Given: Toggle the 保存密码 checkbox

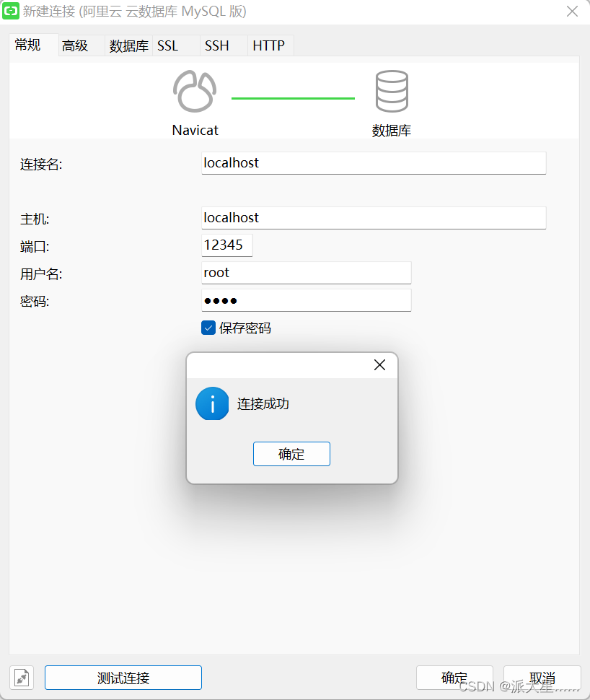Looking at the screenshot, I should [208, 328].
